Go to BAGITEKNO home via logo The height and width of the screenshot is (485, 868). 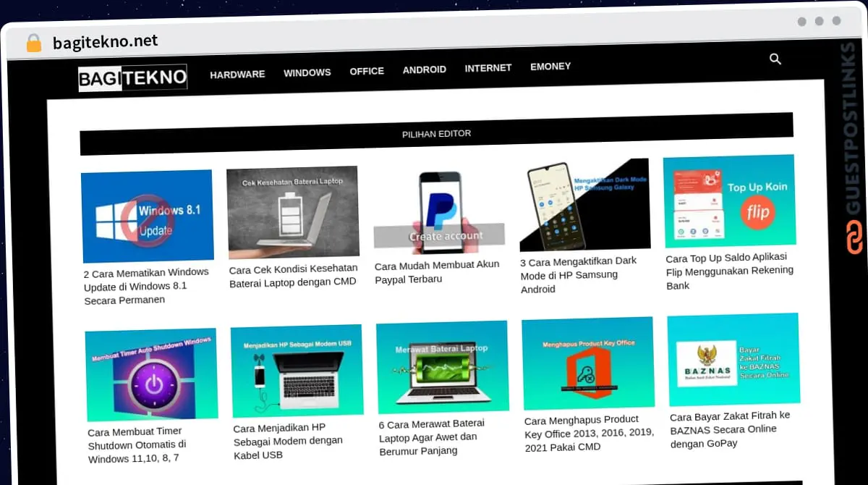(x=133, y=77)
